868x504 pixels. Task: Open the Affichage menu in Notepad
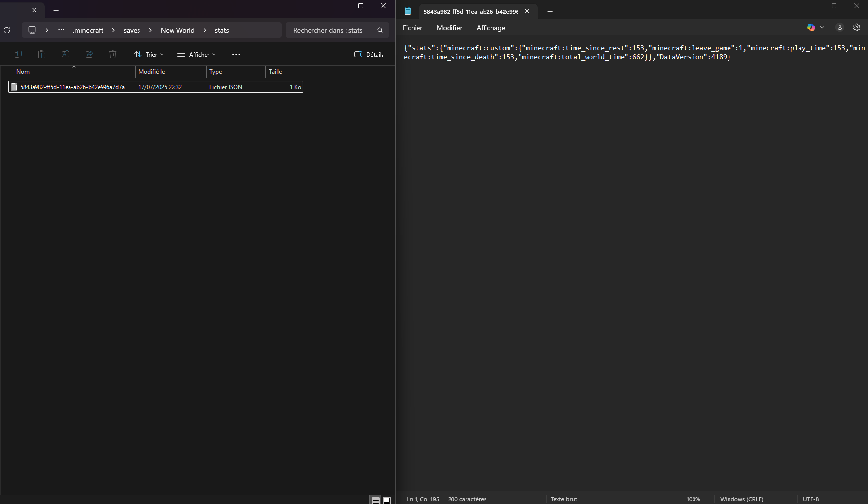491,28
